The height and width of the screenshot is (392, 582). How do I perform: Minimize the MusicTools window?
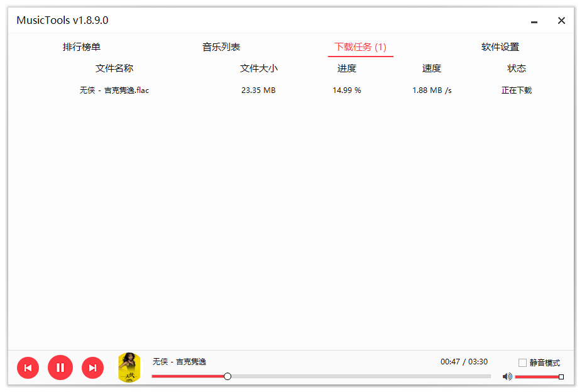click(x=534, y=21)
